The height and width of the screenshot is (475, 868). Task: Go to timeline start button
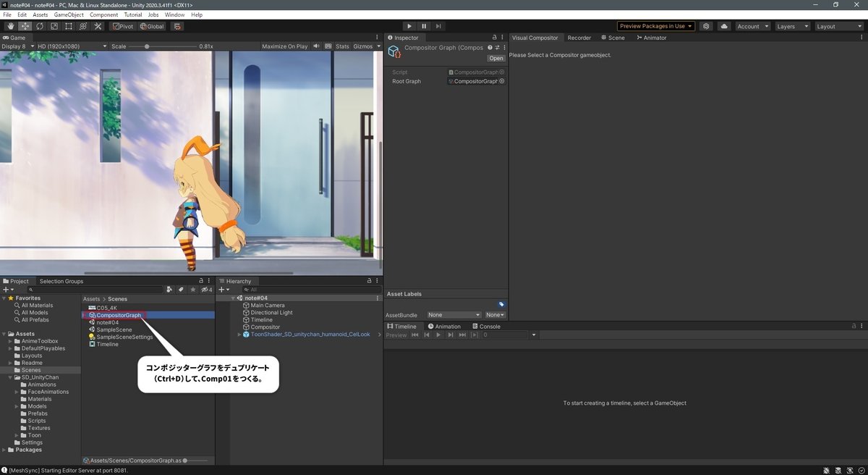[x=414, y=335]
